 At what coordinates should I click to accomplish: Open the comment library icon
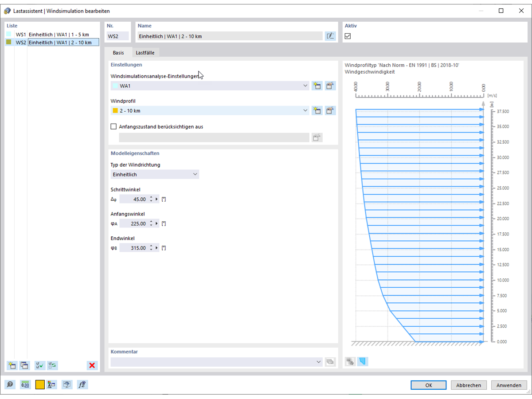tap(330, 362)
